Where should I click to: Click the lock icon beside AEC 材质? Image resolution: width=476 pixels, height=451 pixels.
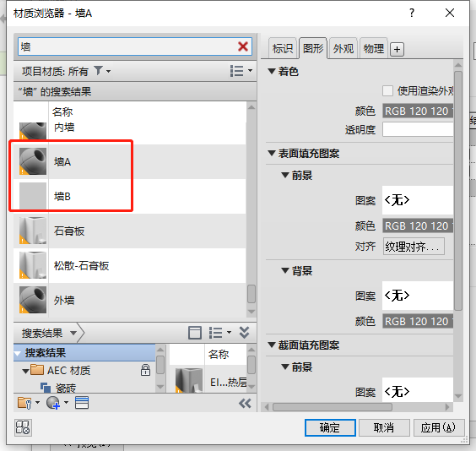145,370
